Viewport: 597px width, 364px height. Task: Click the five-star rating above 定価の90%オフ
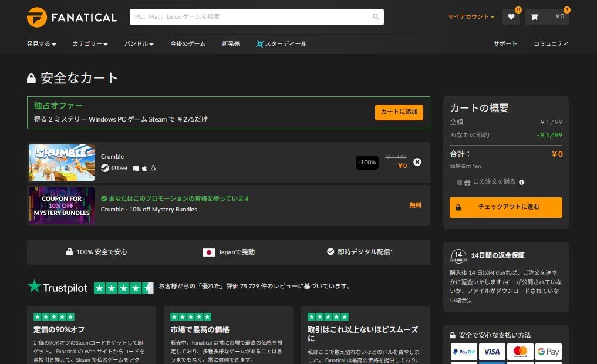pyautogui.click(x=54, y=317)
